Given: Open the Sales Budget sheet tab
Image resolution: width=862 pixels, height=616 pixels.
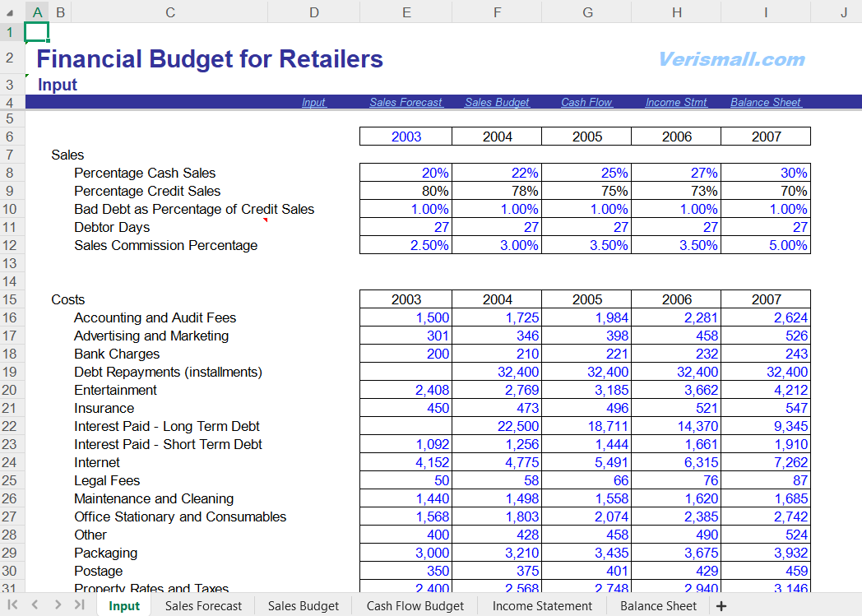Looking at the screenshot, I should coord(303,606).
